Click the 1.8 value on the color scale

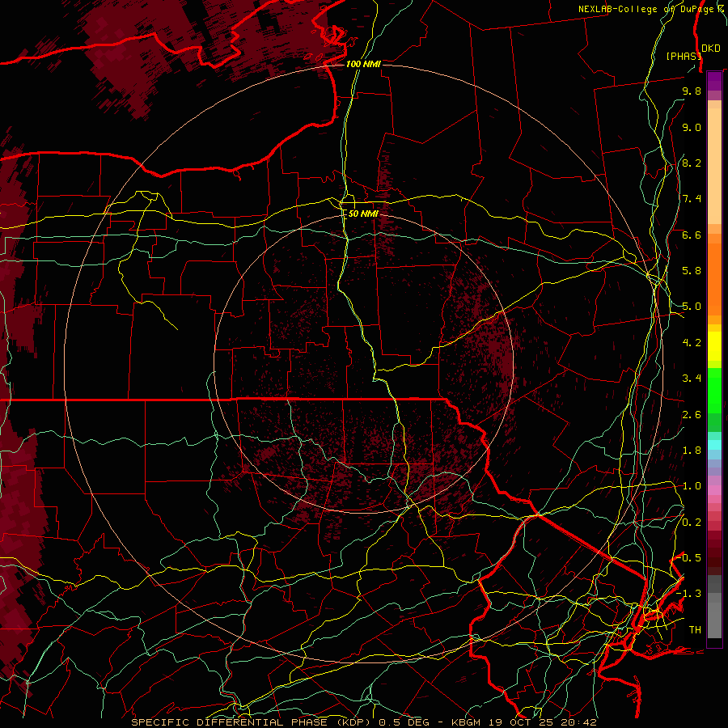coord(692,451)
